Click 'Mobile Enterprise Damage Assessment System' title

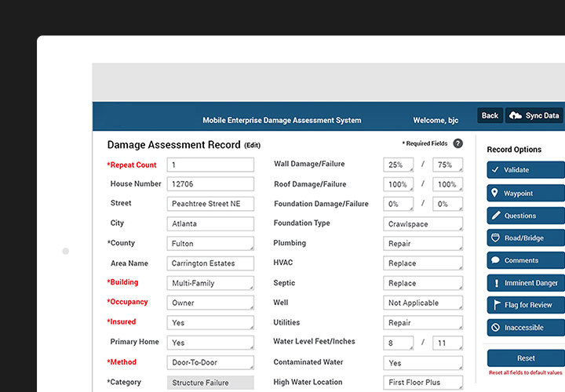click(x=282, y=120)
